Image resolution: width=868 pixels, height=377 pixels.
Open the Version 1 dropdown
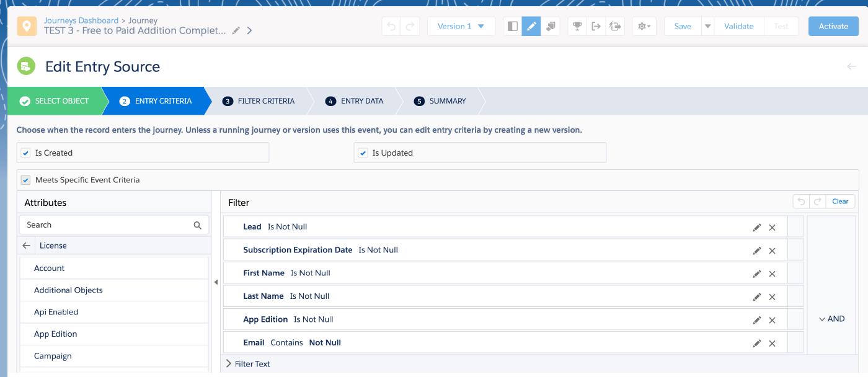(461, 26)
